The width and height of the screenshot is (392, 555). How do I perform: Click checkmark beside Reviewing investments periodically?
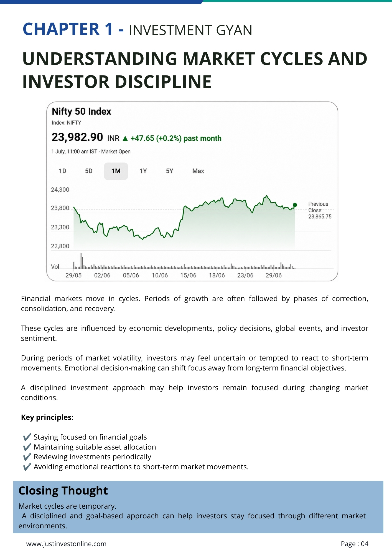[x=27, y=457]
